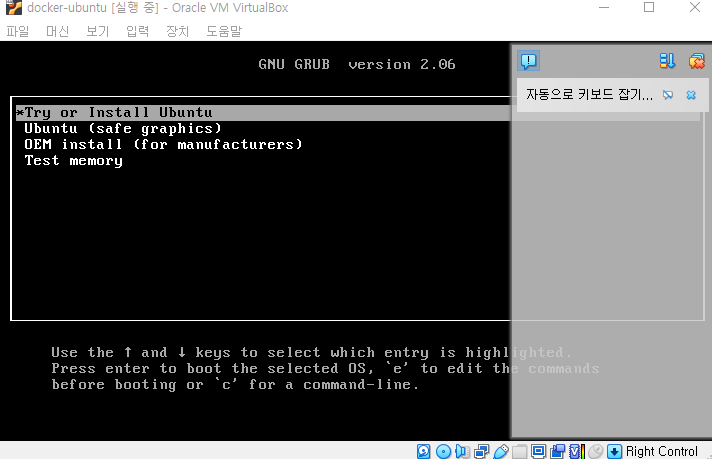712x459 pixels.
Task: Select the Test memory boot entry
Action: point(74,161)
